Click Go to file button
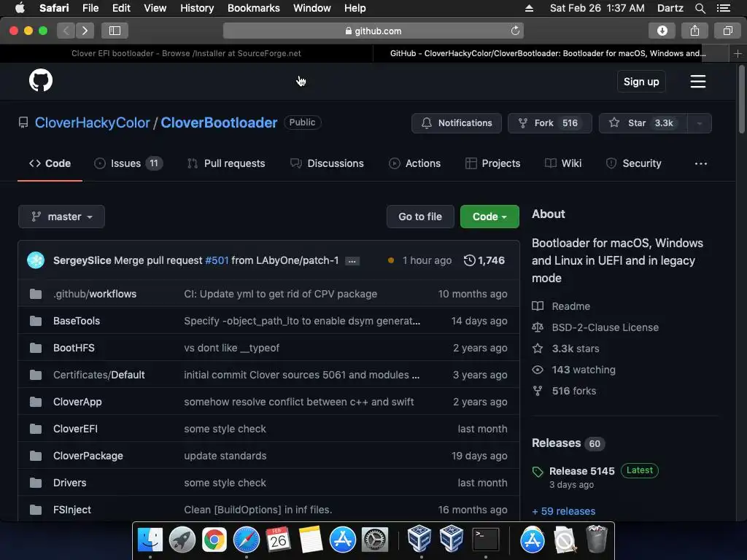 [420, 217]
